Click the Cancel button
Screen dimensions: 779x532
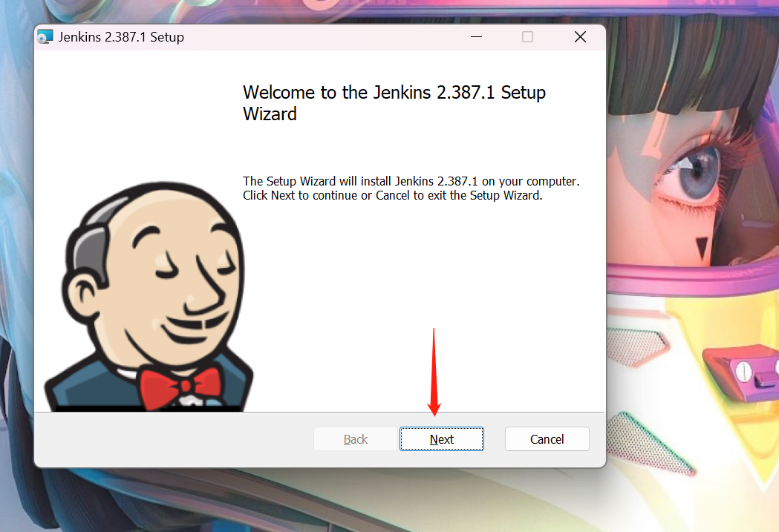pos(547,439)
